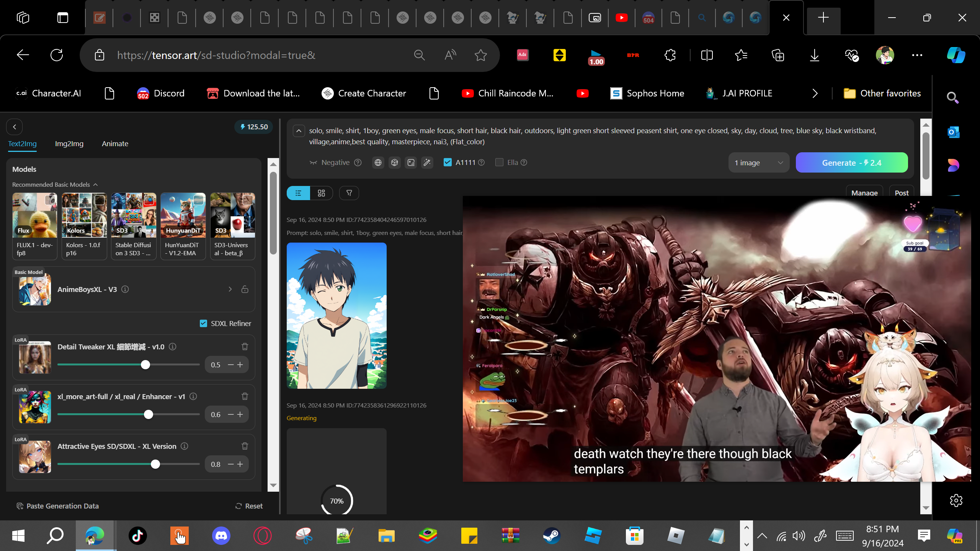Click the cube icon beside Negative
Viewport: 980px width, 551px height.
click(394, 163)
